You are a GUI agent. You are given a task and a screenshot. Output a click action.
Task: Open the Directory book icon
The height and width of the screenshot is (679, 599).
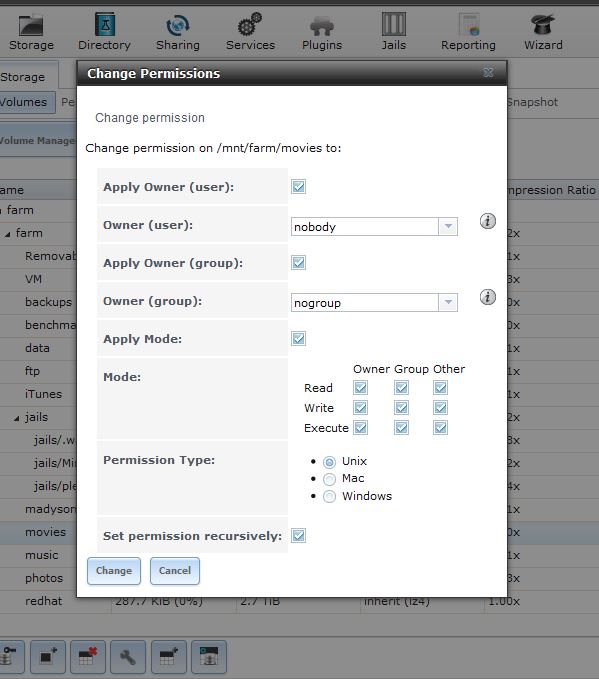(x=105, y=24)
